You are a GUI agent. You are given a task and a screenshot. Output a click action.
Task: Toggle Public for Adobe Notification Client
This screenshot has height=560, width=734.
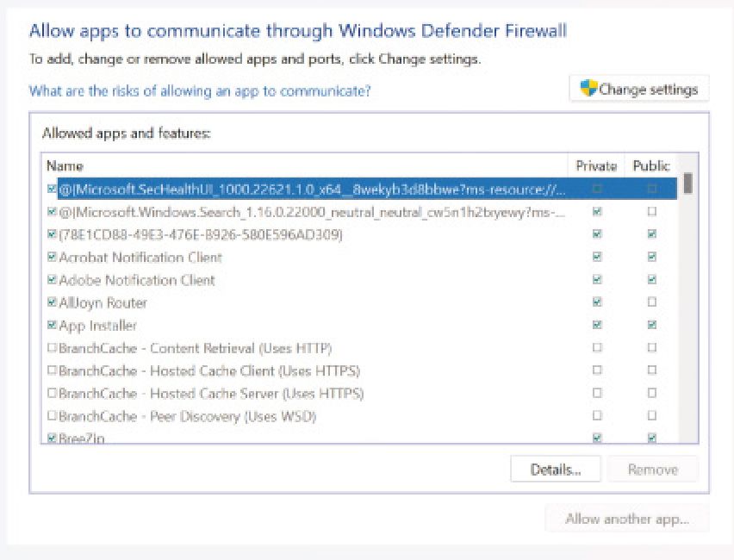[651, 279]
